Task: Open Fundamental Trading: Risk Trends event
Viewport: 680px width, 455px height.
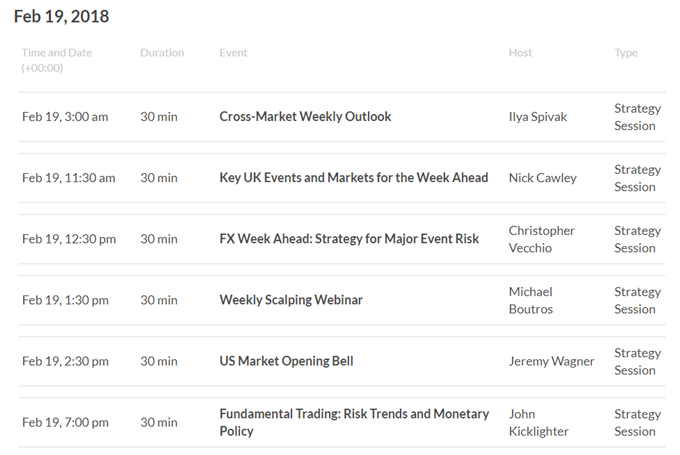Action: pos(354,422)
